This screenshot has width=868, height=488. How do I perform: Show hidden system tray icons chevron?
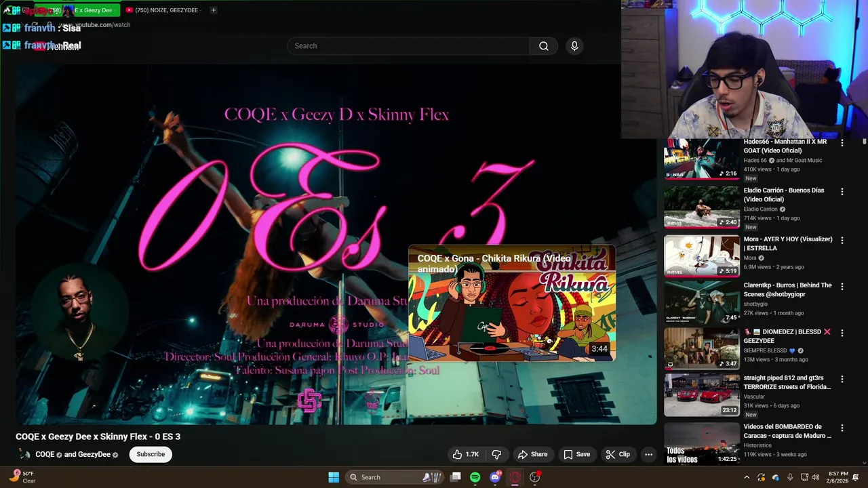tap(746, 477)
